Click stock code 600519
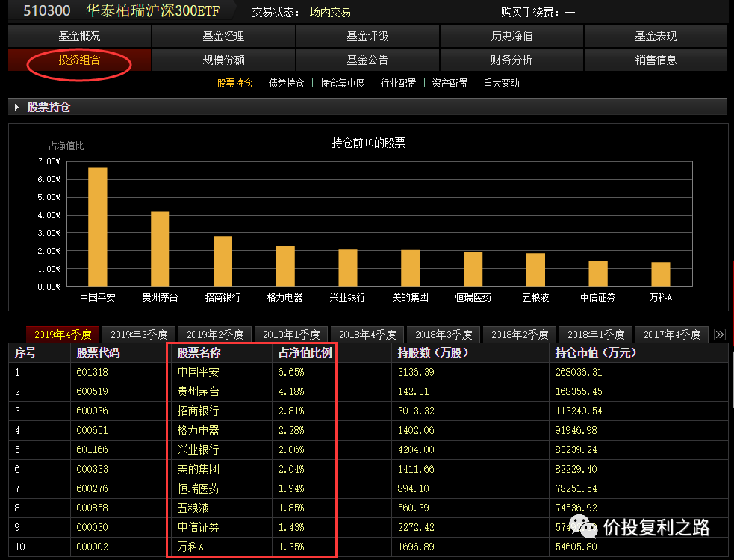Image resolution: width=734 pixels, height=560 pixels. point(93,391)
